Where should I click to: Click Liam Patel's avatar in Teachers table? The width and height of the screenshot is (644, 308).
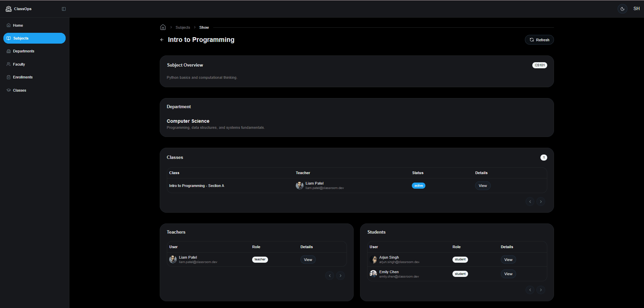tap(173, 259)
